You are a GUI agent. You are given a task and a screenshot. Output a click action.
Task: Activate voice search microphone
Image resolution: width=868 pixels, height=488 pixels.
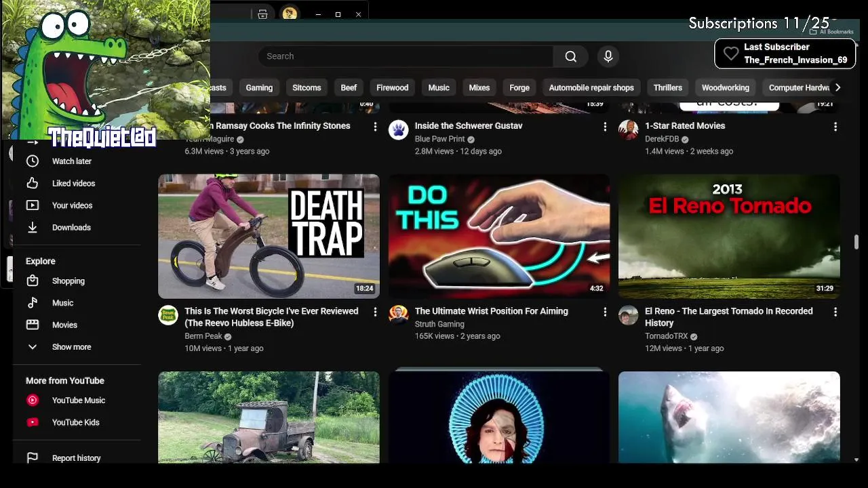pyautogui.click(x=608, y=56)
